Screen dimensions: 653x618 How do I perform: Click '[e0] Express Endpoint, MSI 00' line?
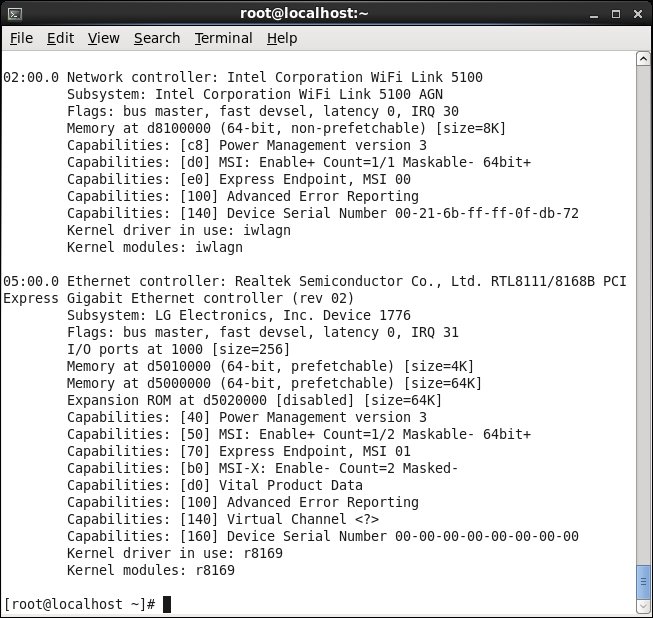[239, 179]
